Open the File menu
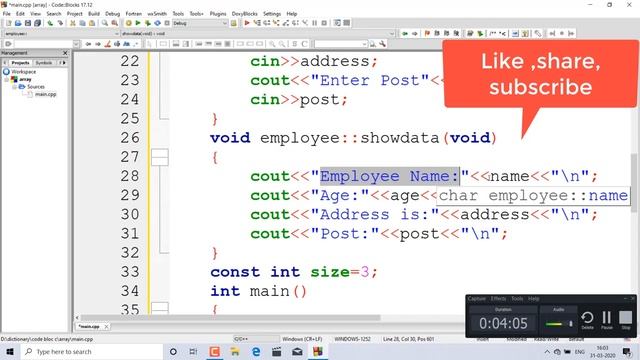Screen dimensions: 640x360 click(7, 14)
